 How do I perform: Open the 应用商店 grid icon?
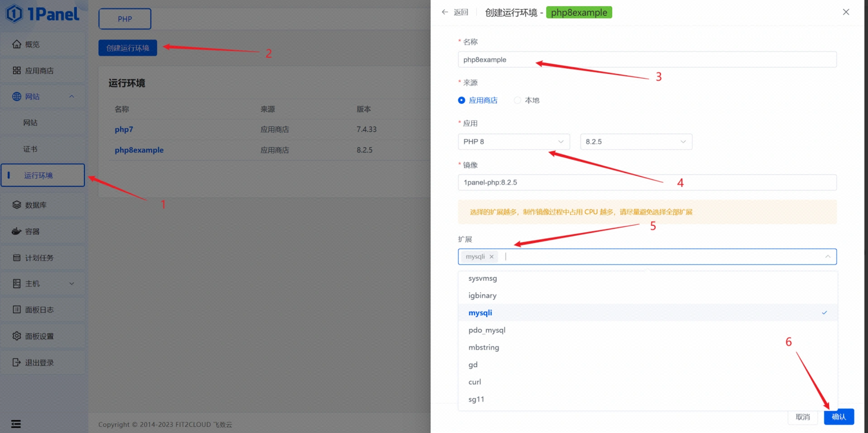(16, 70)
